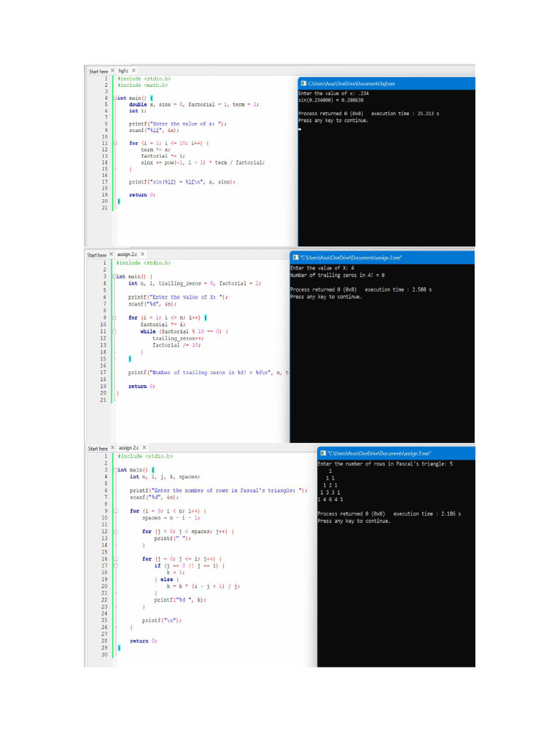Collapse main() fold in trailing zeros code
This screenshot has width=560, height=747.
point(114,276)
